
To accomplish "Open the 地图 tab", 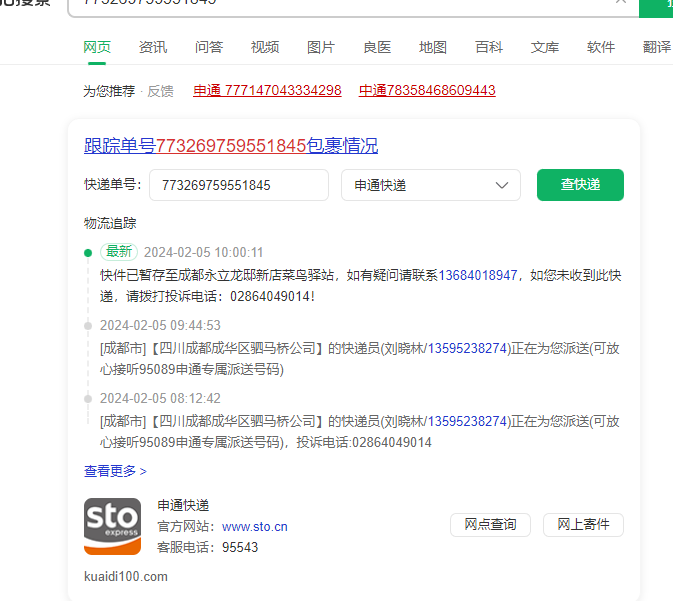I will (433, 47).
